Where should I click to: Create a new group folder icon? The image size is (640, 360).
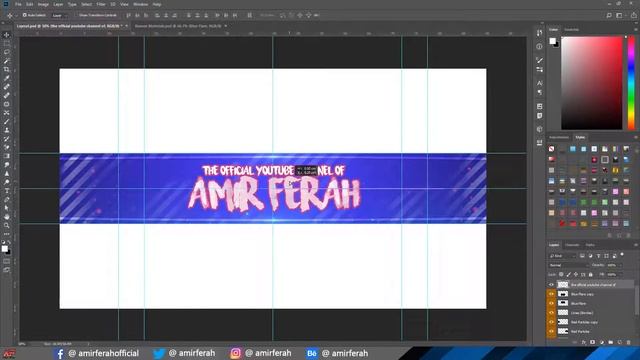click(x=611, y=342)
